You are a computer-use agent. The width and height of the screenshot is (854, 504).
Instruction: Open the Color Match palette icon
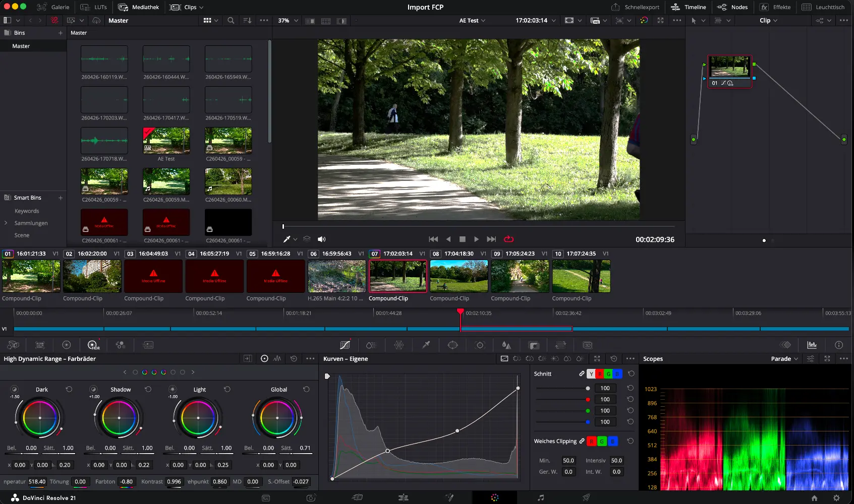pos(40,345)
